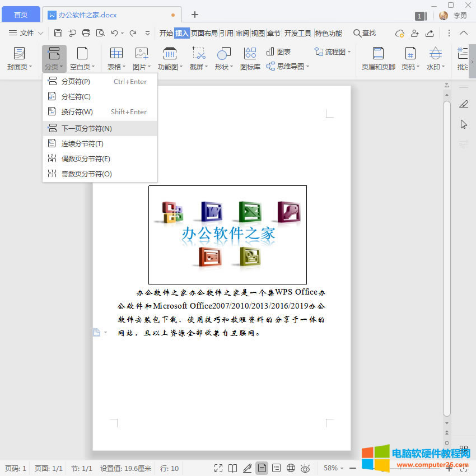This screenshot has width=476, height=476.
Task: Click the 办公软件之家 logo image in document
Action: (x=227, y=234)
